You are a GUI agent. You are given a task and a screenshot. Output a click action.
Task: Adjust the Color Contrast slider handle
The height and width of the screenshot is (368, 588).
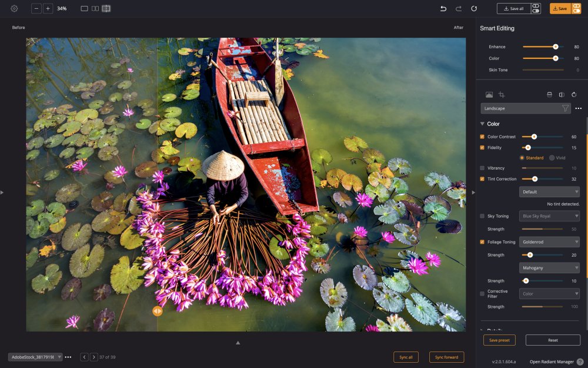coord(534,137)
